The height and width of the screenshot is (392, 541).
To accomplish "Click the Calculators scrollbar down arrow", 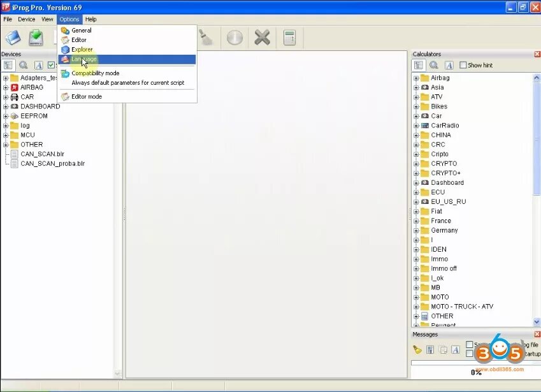I will pyautogui.click(x=537, y=322).
